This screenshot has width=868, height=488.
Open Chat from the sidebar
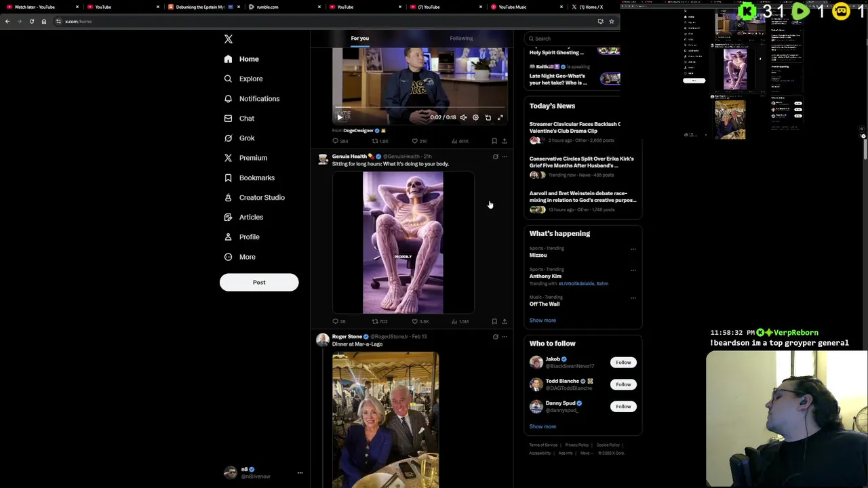tap(239, 119)
